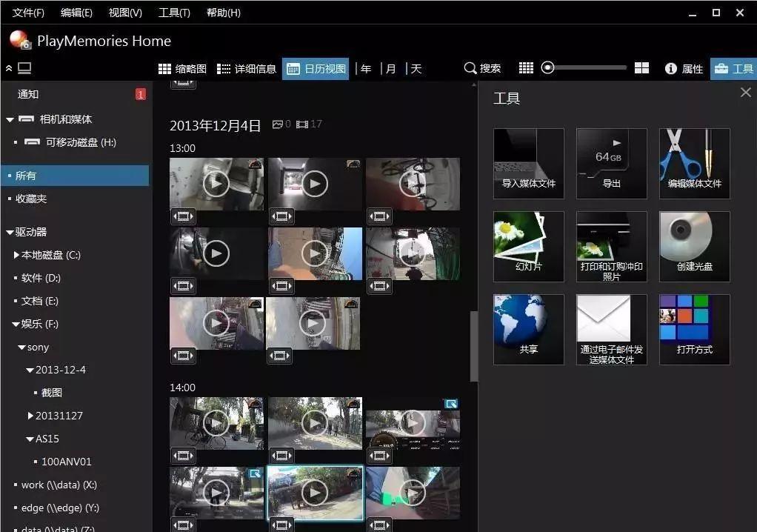The image size is (757, 532).
Task: Open the 打开方式 tiles tool
Action: [695, 330]
